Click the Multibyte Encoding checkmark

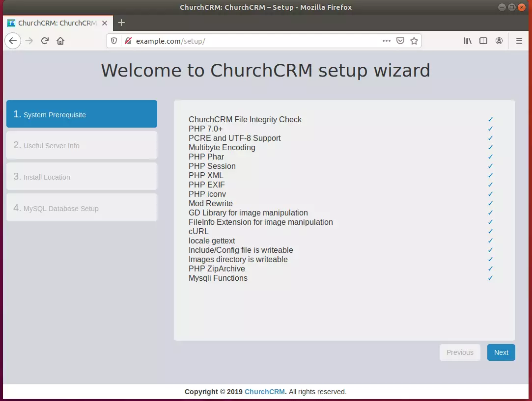(x=490, y=147)
